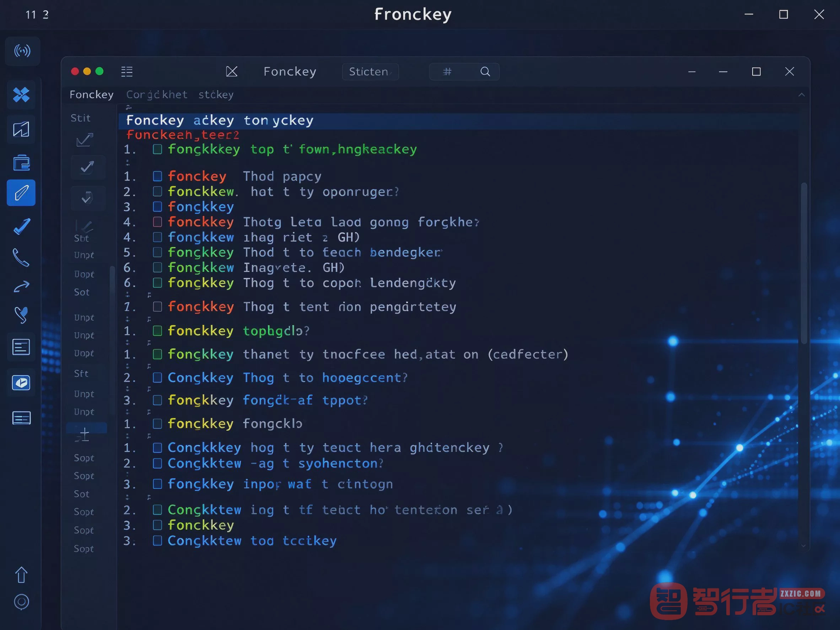This screenshot has height=630, width=840.
Task: Switch to the Fonckey tab
Action: 92,95
